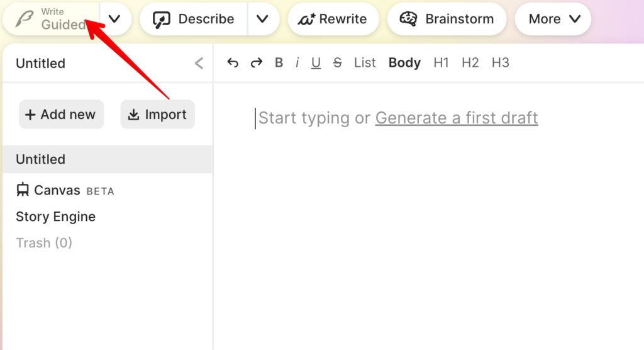Expand the Write mode dropdown arrow
This screenshot has height=350, width=644.
coord(114,19)
